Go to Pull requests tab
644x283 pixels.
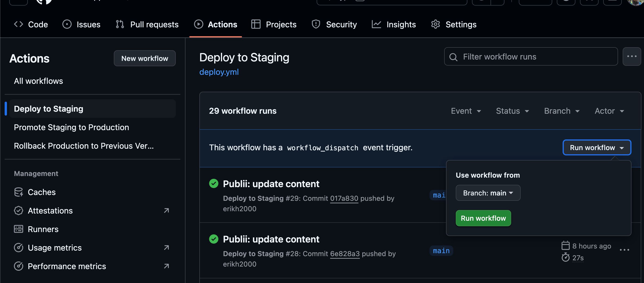click(x=147, y=25)
